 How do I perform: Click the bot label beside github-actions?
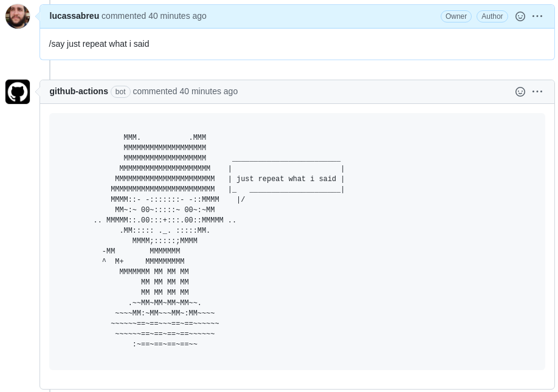pyautogui.click(x=120, y=92)
